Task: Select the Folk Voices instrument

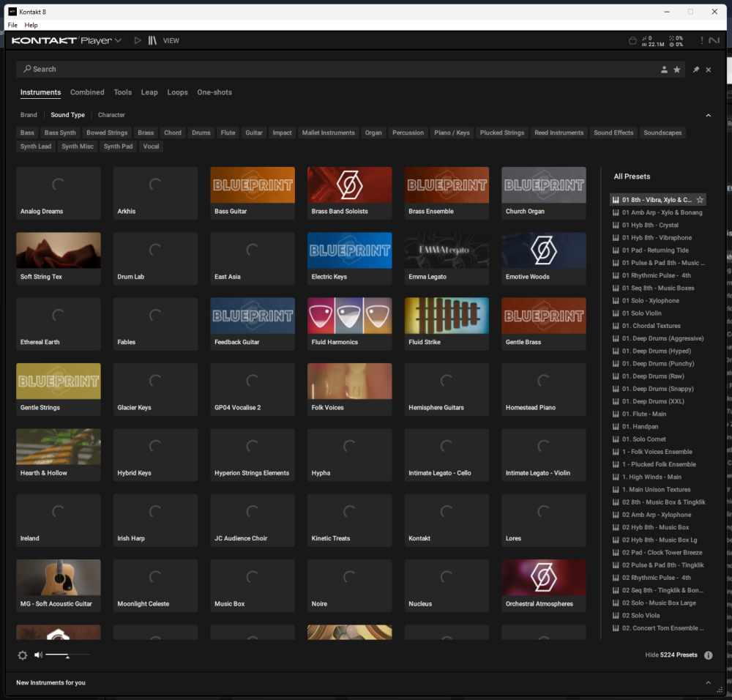Action: (350, 389)
